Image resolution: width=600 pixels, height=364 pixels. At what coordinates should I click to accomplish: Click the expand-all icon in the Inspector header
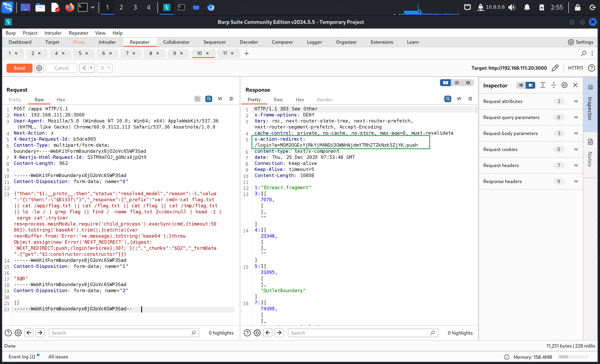click(x=543, y=85)
